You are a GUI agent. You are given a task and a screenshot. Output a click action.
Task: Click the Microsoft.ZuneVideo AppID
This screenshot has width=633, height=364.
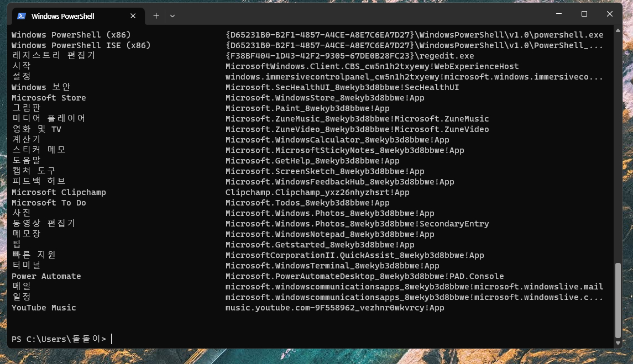click(357, 129)
